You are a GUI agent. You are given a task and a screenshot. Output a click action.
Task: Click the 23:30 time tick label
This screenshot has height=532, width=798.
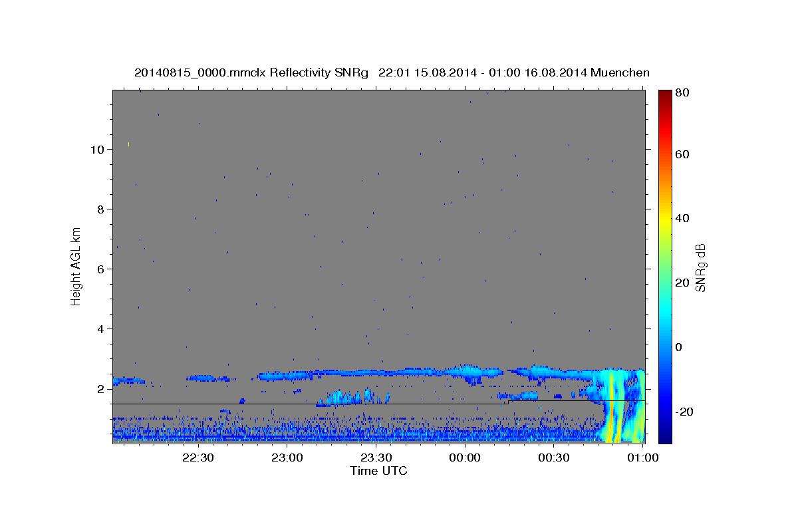click(x=376, y=458)
